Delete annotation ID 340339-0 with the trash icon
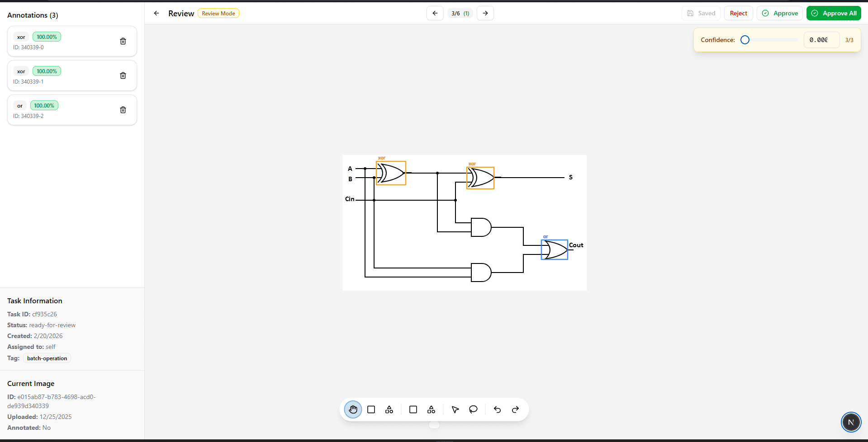The image size is (868, 442). 123,41
